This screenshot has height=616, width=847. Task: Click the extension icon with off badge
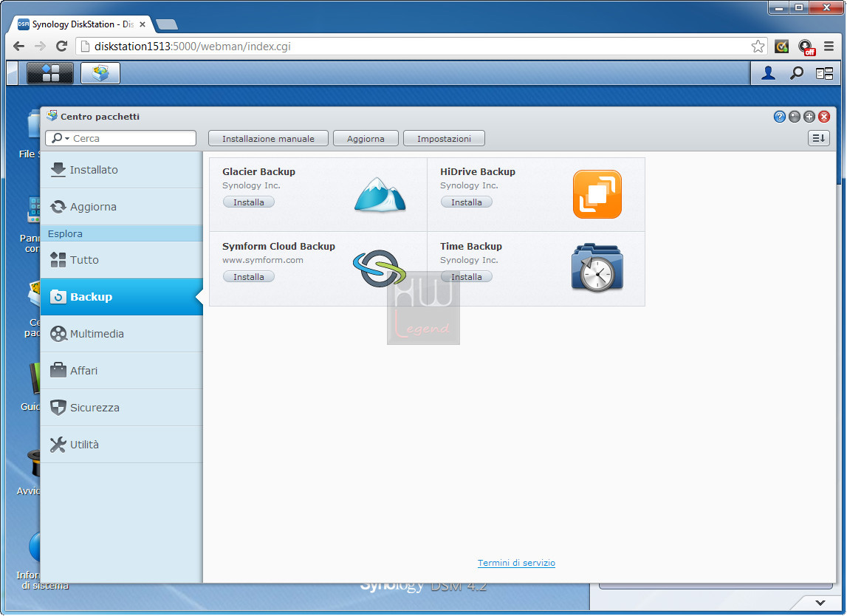[x=806, y=47]
